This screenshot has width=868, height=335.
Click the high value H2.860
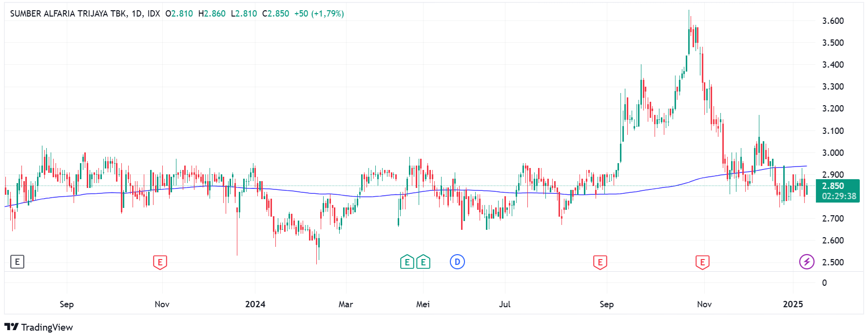212,14
